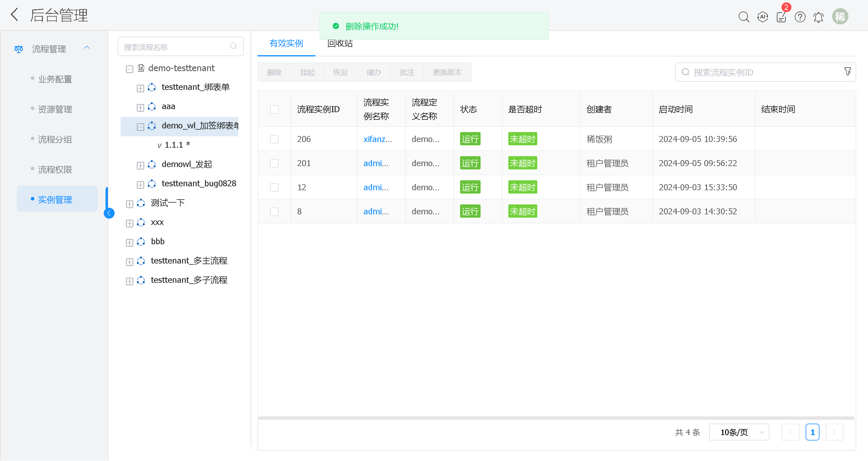Collapse the tree panel with blue arrow button
The height and width of the screenshot is (461, 868).
tap(109, 213)
